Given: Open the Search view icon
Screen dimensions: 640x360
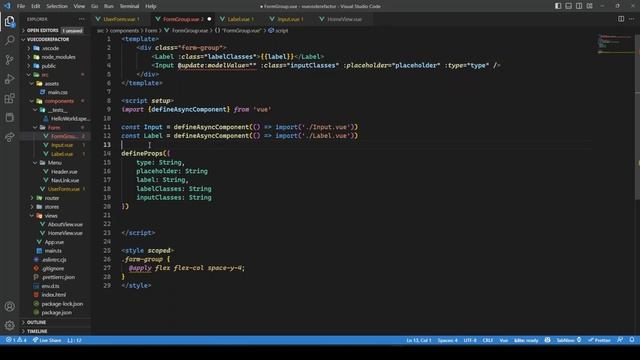Looking at the screenshot, I should point(9,40).
